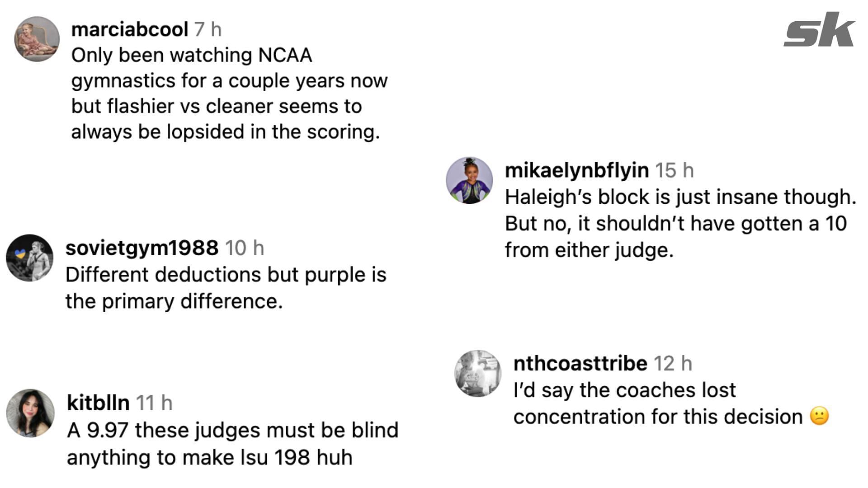This screenshot has width=868, height=488.
Task: Click the confused face emoji
Action: 819,416
